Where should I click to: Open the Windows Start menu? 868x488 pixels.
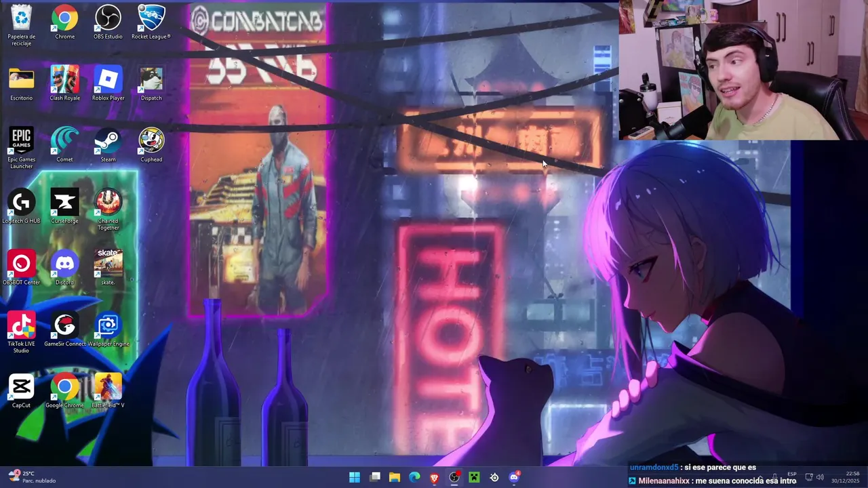tap(355, 477)
